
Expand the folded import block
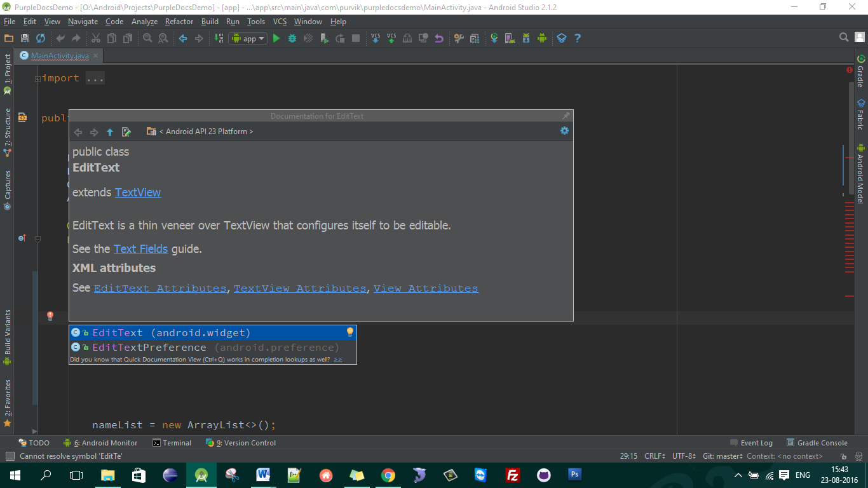pos(37,79)
